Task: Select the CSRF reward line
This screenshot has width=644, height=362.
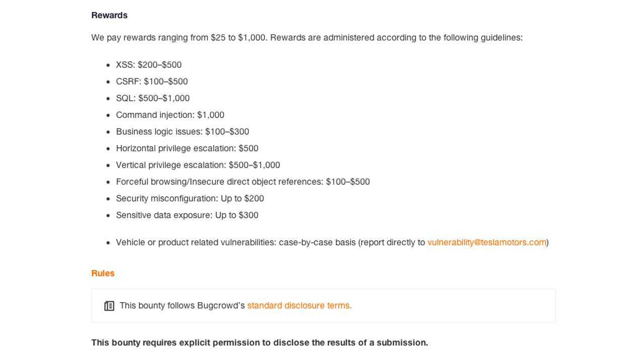Action: coord(152,81)
